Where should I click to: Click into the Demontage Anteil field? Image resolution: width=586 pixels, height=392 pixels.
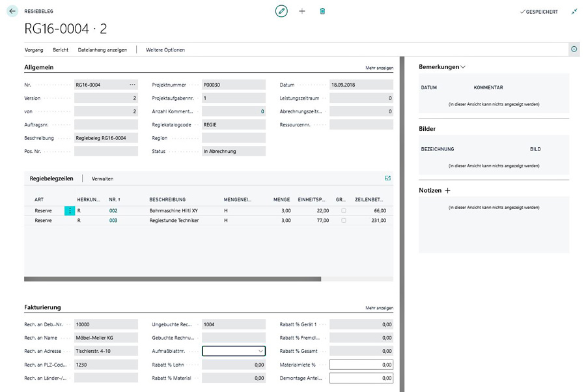361,378
